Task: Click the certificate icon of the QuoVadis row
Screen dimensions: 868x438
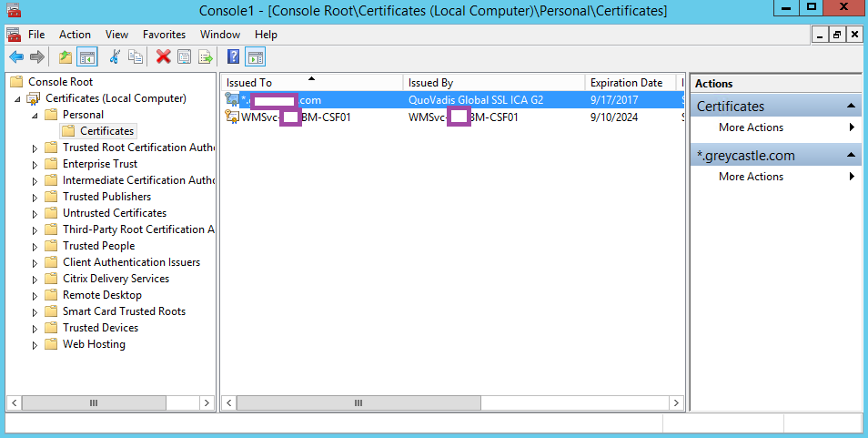Action: pos(232,100)
